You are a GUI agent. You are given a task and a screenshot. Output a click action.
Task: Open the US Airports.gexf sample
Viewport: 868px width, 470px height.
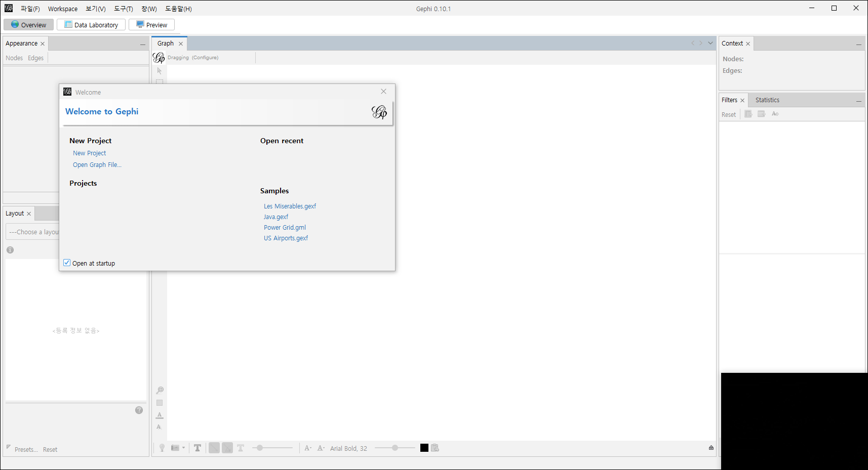[x=286, y=238]
